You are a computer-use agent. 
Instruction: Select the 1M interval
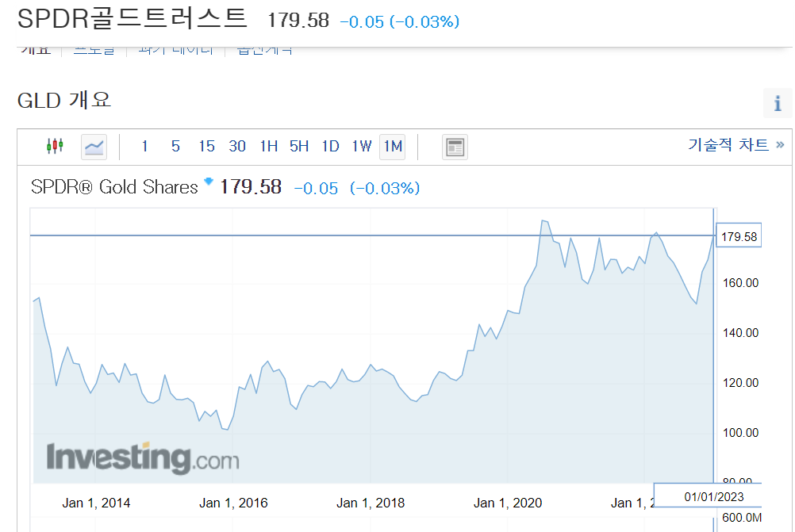tap(393, 147)
